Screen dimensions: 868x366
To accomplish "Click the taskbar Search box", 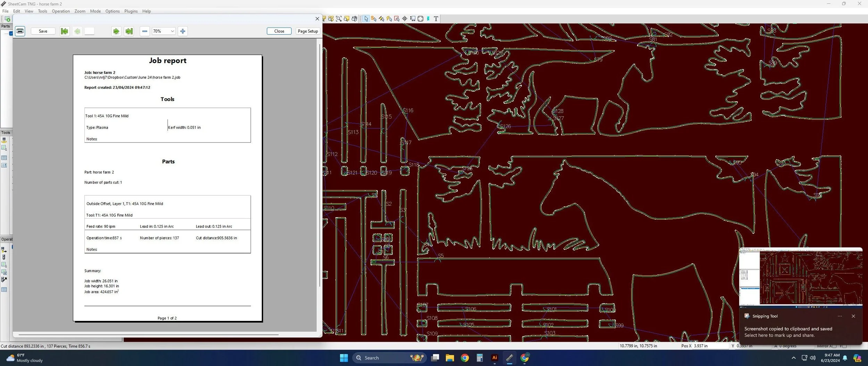I will [389, 358].
